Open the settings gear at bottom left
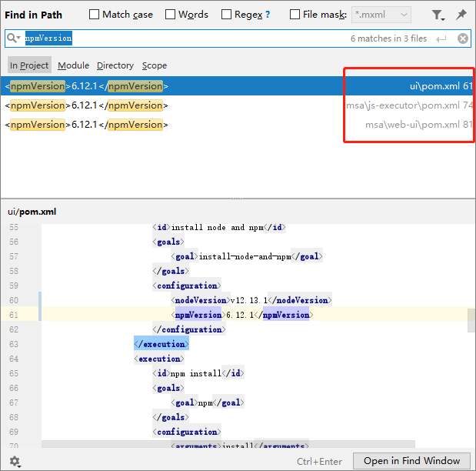This screenshot has height=471, width=476. click(15, 461)
